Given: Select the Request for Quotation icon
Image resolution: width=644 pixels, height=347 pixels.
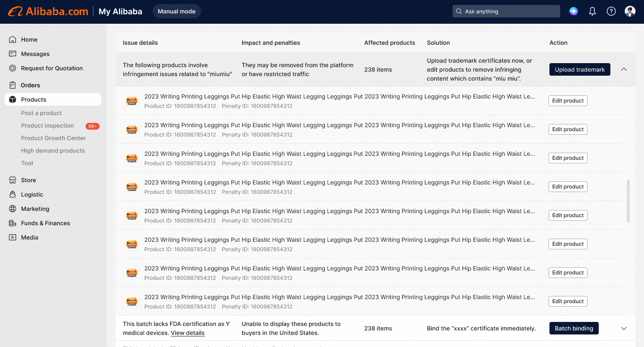Looking at the screenshot, I should 13,68.
